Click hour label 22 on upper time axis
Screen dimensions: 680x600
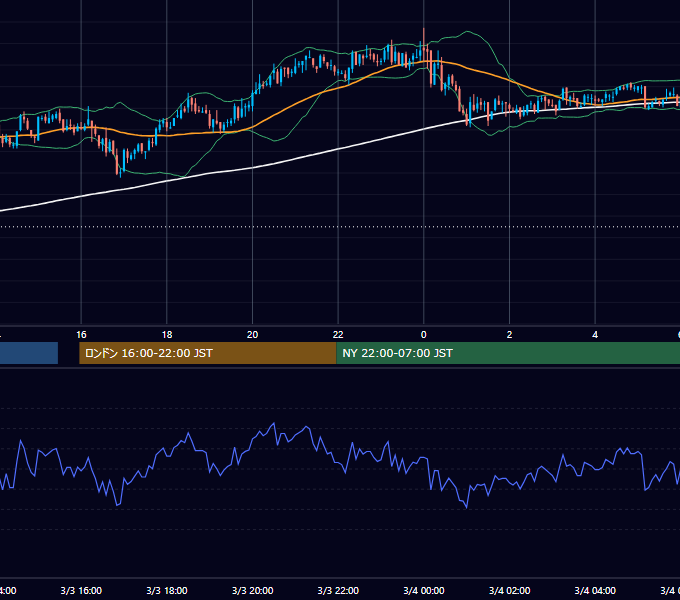(338, 335)
